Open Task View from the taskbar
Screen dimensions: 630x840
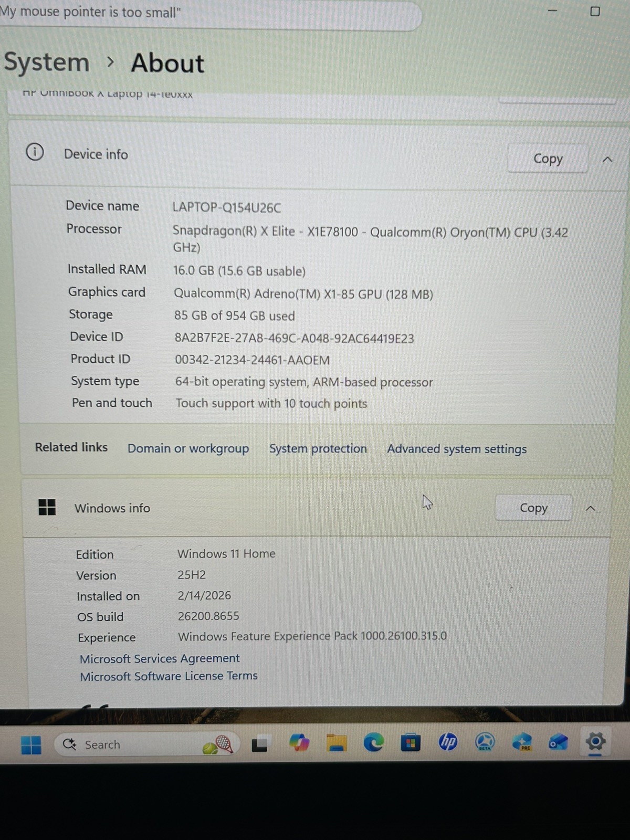point(259,744)
